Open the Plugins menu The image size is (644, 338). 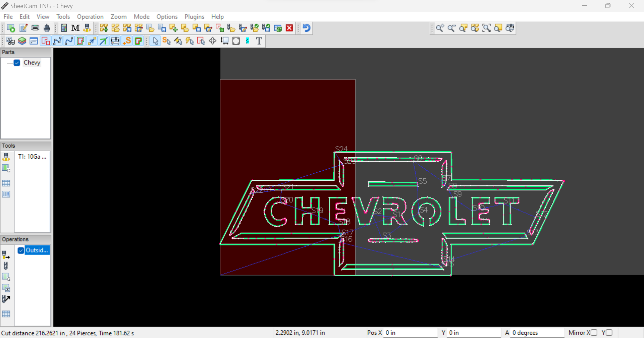pos(194,17)
